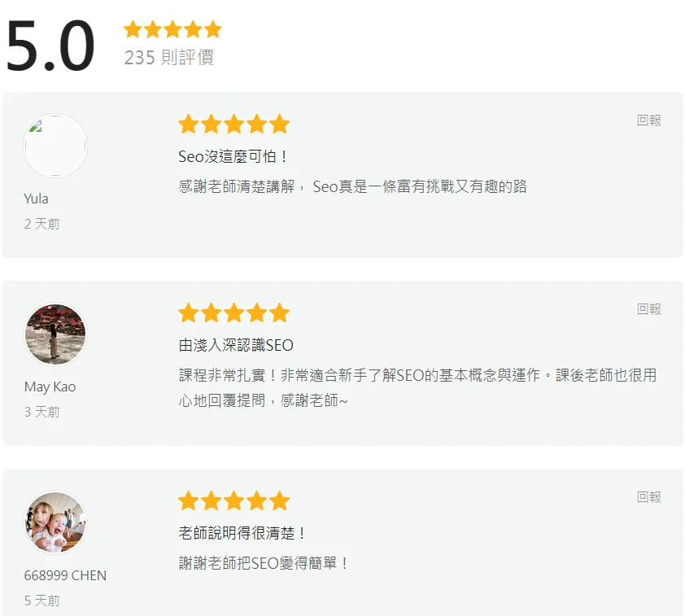Open review titled 由淺入深認識SEO

click(236, 345)
